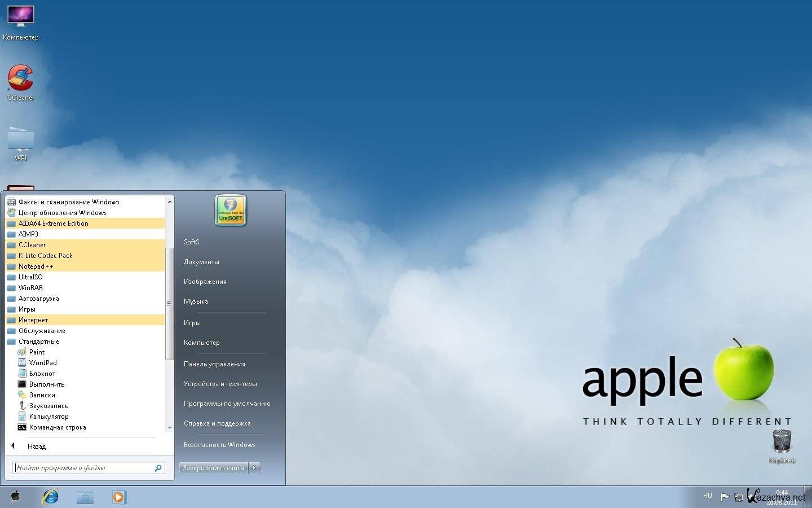The height and width of the screenshot is (508, 812).
Task: Open Компьютер from the start menu panel
Action: coord(201,343)
